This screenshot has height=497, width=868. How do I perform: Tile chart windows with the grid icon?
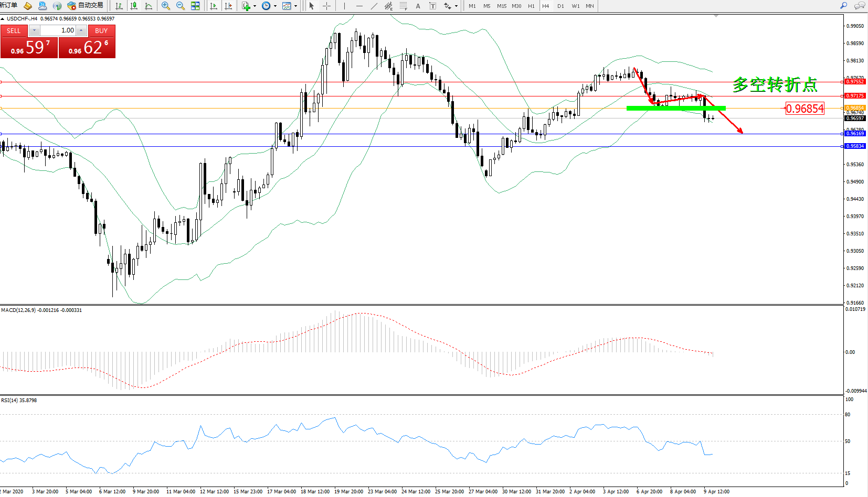(195, 6)
